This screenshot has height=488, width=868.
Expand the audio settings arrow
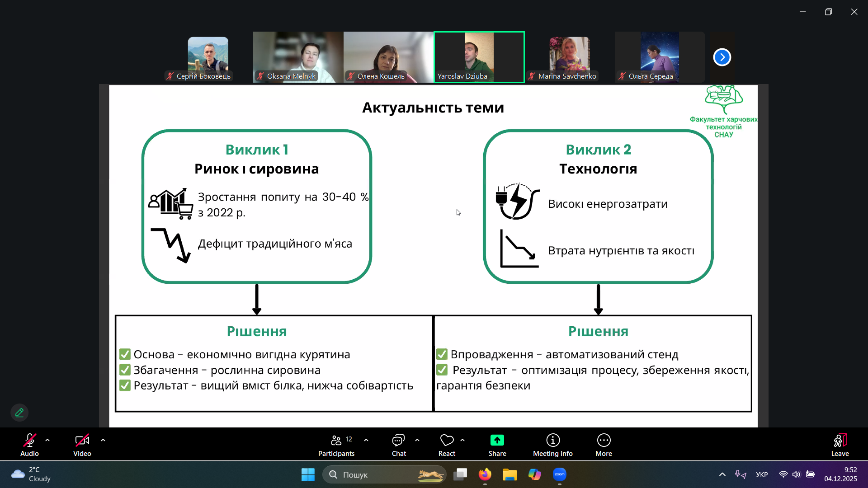coord(47,440)
